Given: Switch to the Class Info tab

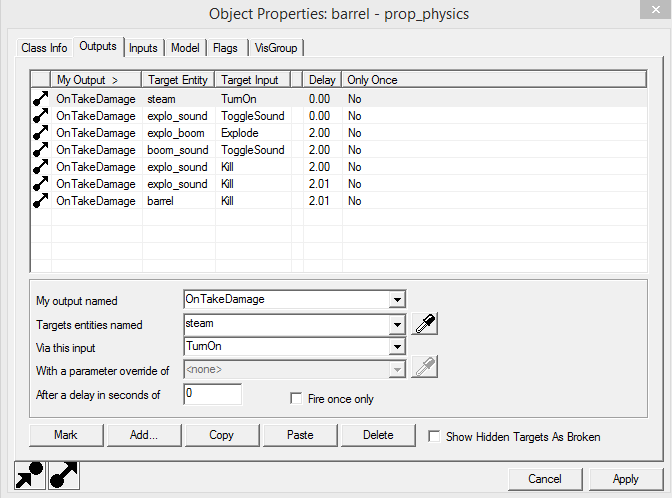Looking at the screenshot, I should point(44,48).
